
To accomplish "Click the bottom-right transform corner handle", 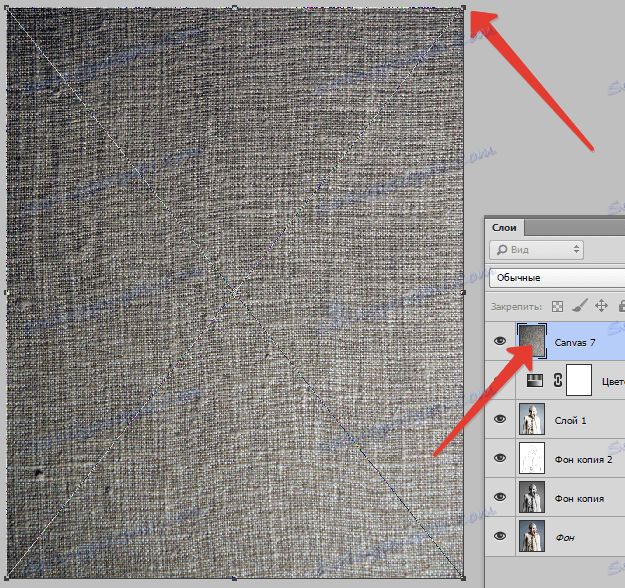I will 463,578.
